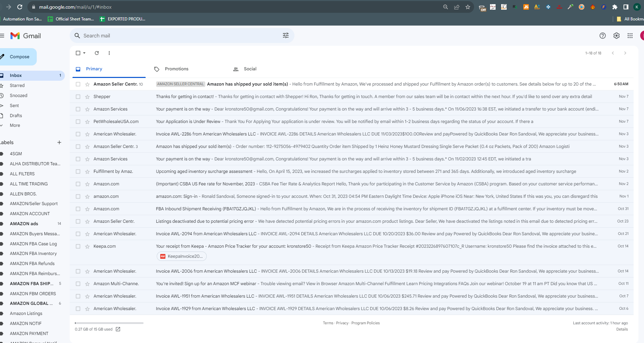Open the ALLEN BROS. label
This screenshot has height=343, width=644.
click(23, 194)
